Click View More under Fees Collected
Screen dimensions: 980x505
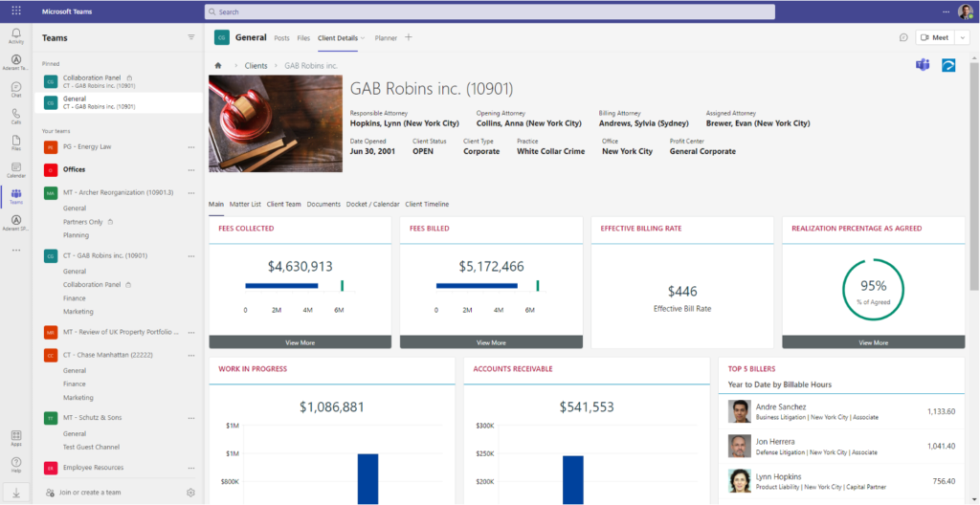coord(300,342)
